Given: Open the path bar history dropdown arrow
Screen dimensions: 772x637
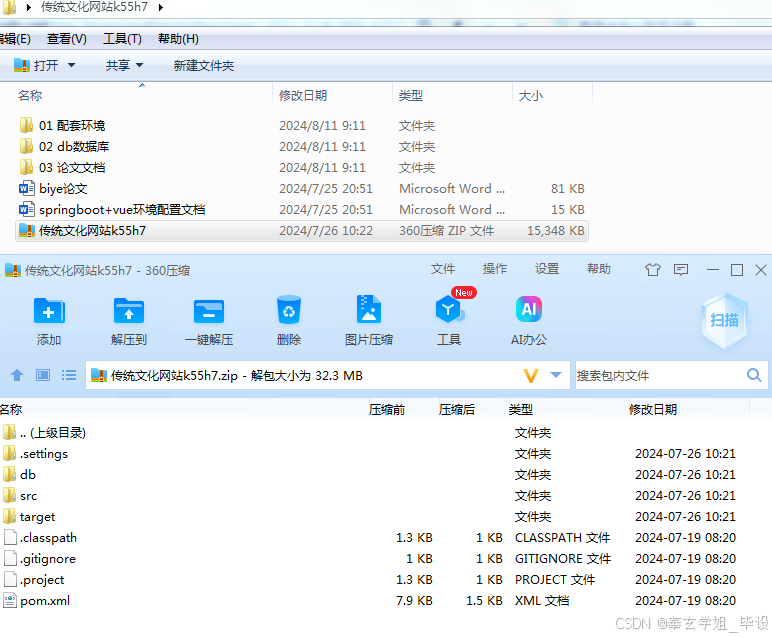Looking at the screenshot, I should point(556,375).
